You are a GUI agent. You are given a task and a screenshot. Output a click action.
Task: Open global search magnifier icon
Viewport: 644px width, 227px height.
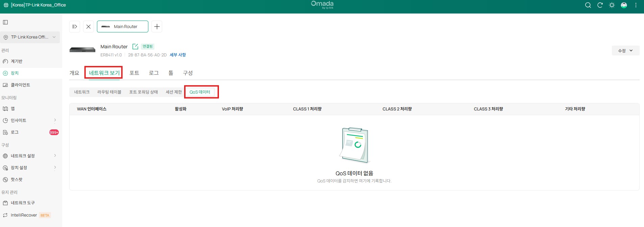coord(588,5)
